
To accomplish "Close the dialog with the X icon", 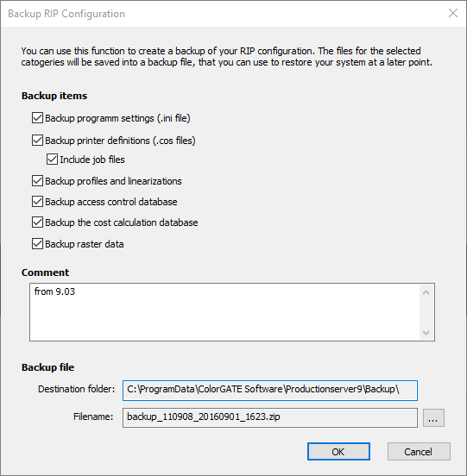I will click(x=453, y=13).
